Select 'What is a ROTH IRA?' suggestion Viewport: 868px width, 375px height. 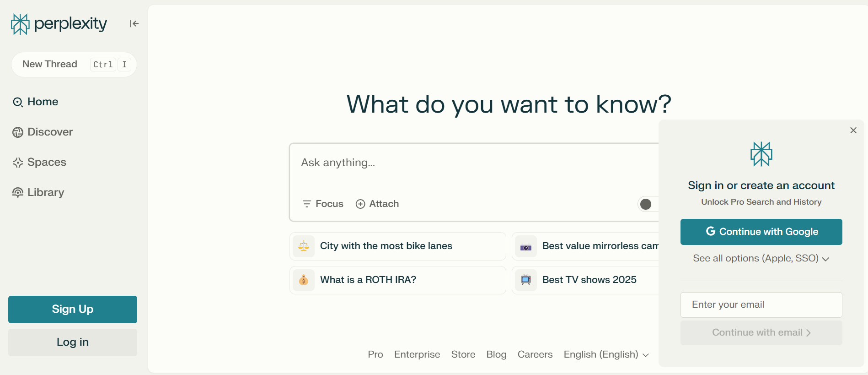(398, 280)
